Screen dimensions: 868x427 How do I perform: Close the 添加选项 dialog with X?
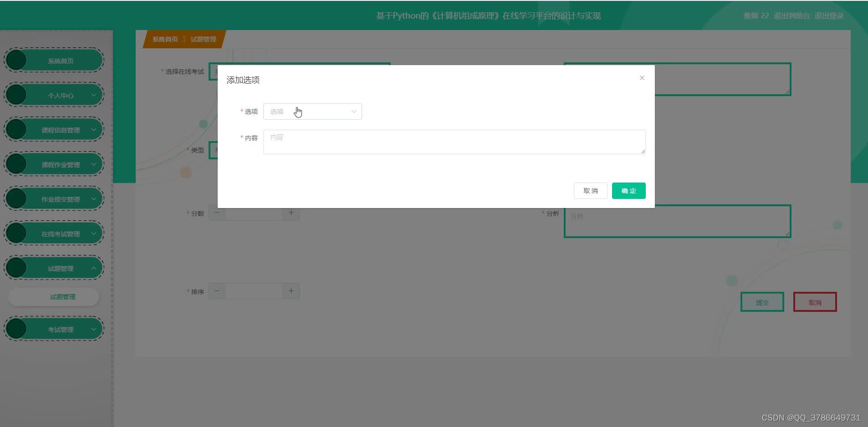click(x=642, y=78)
